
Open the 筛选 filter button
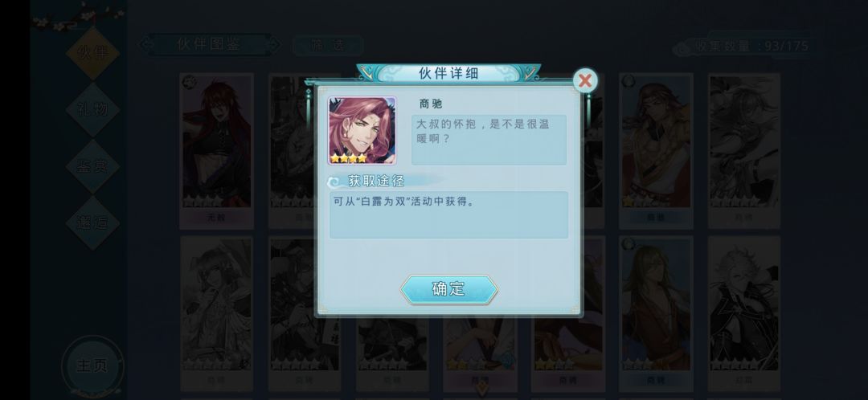coord(328,45)
